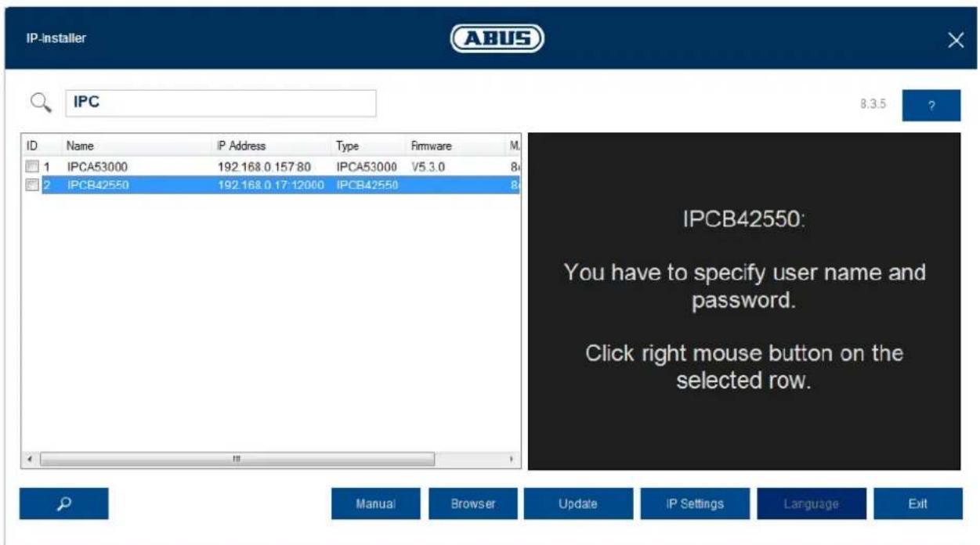Click IP address 192.168.0.17:12000
Image resolution: width=980 pixels, height=545 pixels.
pyautogui.click(x=272, y=185)
